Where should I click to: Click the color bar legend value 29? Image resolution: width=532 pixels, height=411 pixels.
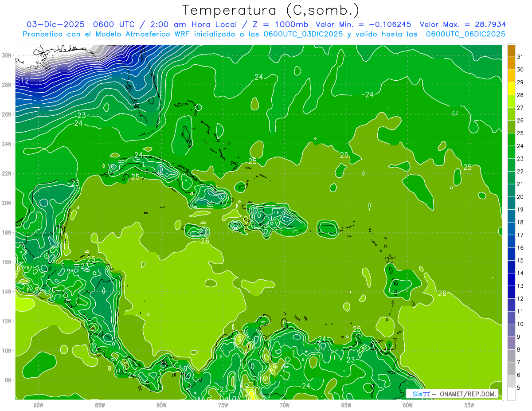520,82
